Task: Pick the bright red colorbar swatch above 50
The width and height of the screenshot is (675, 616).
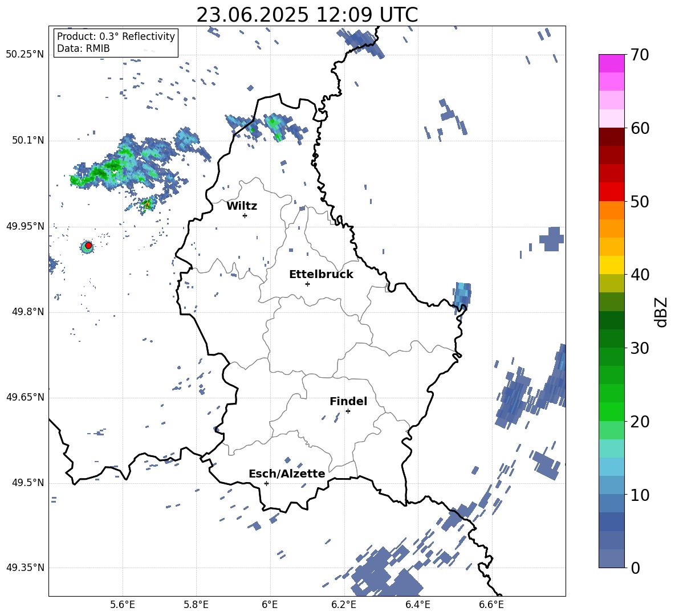Action: pos(611,192)
